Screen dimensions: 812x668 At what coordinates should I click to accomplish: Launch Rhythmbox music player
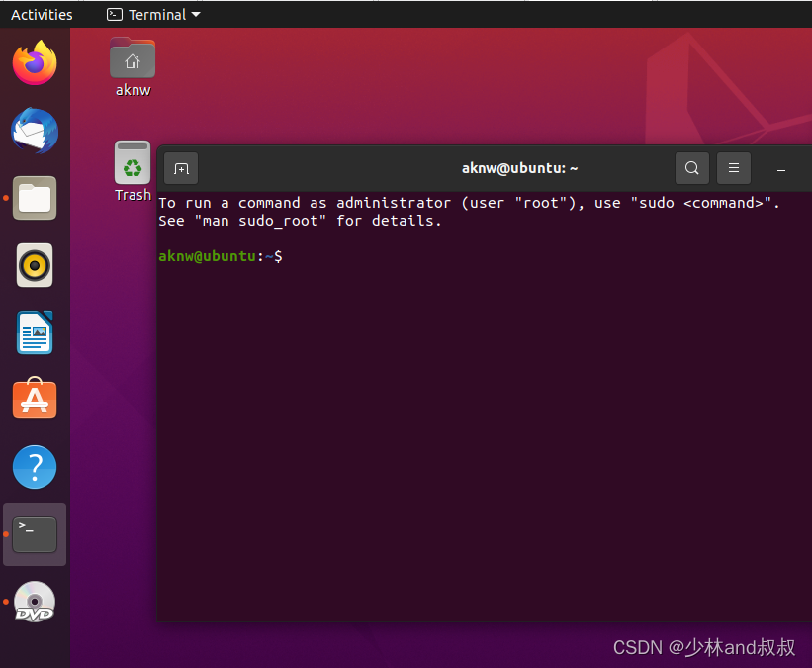point(35,265)
